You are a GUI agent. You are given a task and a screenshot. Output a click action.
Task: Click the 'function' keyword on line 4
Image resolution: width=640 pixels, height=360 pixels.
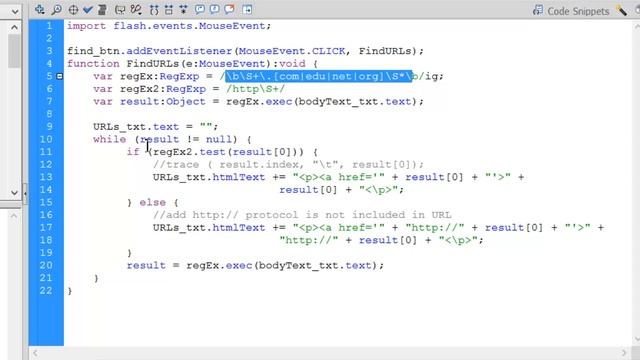[x=93, y=64]
